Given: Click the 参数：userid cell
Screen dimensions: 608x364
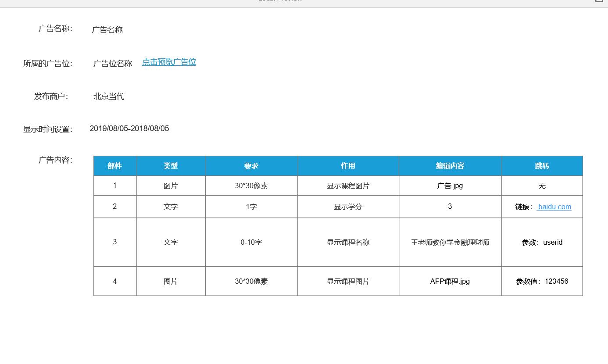Looking at the screenshot, I should click(542, 243).
